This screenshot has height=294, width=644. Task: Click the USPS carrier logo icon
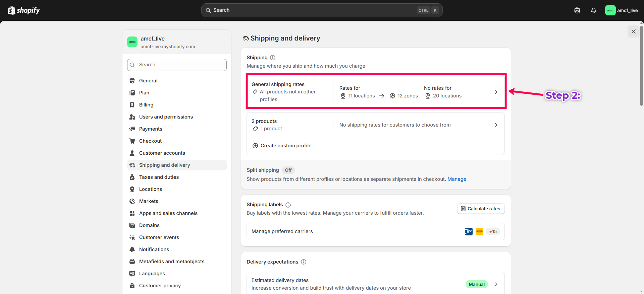[469, 231]
